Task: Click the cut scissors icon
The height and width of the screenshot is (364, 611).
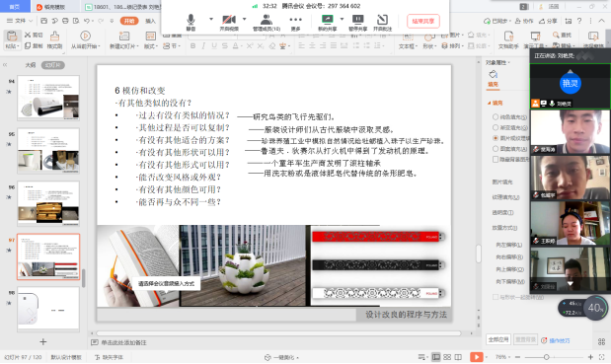Action: pyautogui.click(x=28, y=35)
